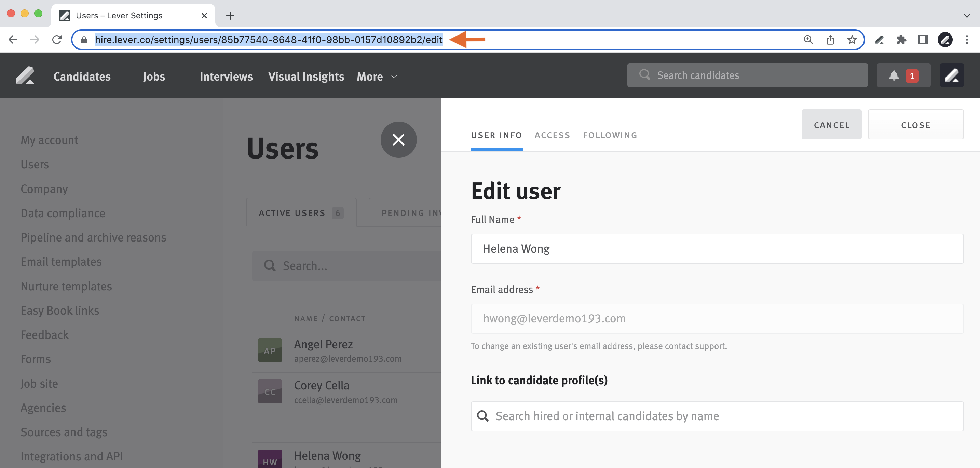Screen dimensions: 980x468
Task: Open the Chrome profile avatar
Action: 945,40
